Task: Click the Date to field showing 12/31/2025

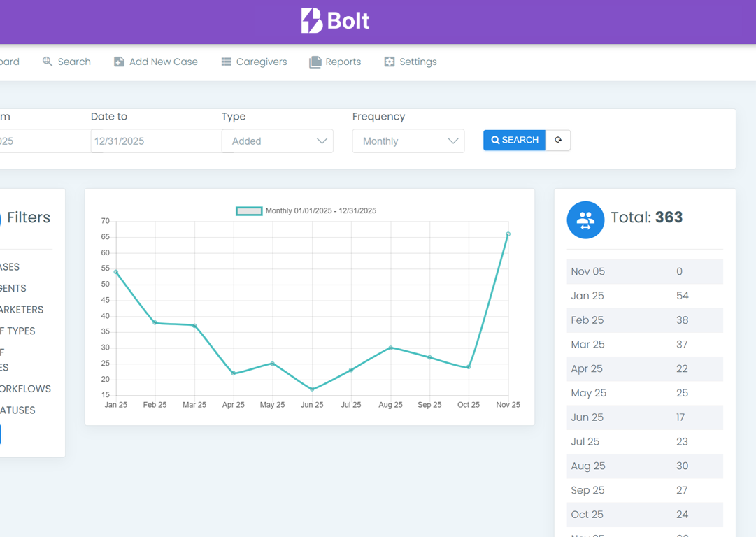Action: click(x=155, y=141)
